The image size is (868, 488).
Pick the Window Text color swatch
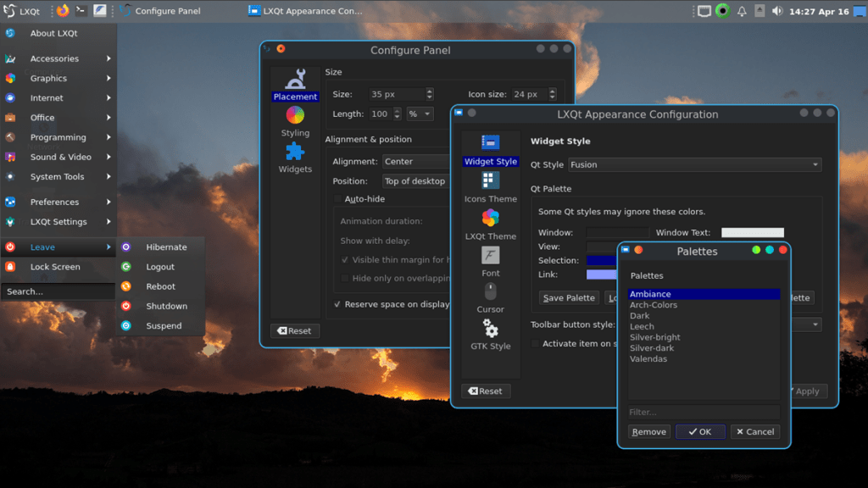click(753, 231)
